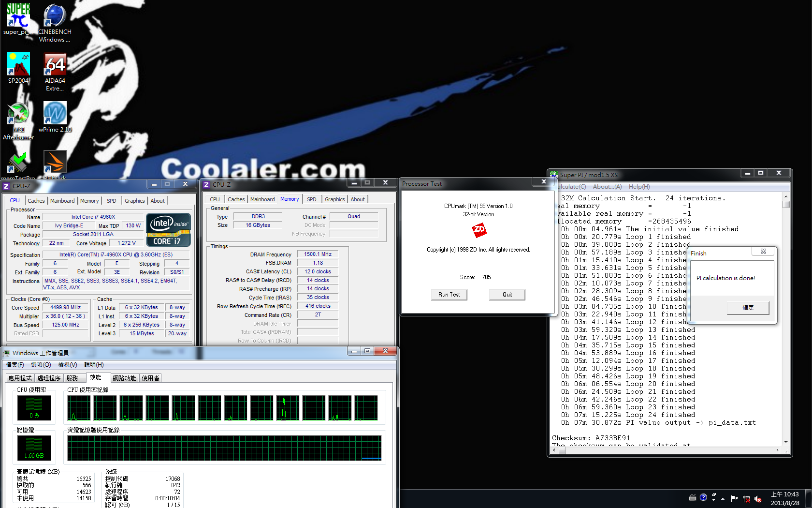
Task: Click the CAS# Latency value 12.0 clocks
Action: tap(318, 272)
